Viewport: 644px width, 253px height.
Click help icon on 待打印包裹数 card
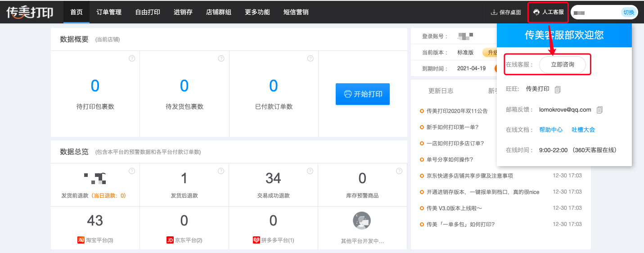click(132, 59)
